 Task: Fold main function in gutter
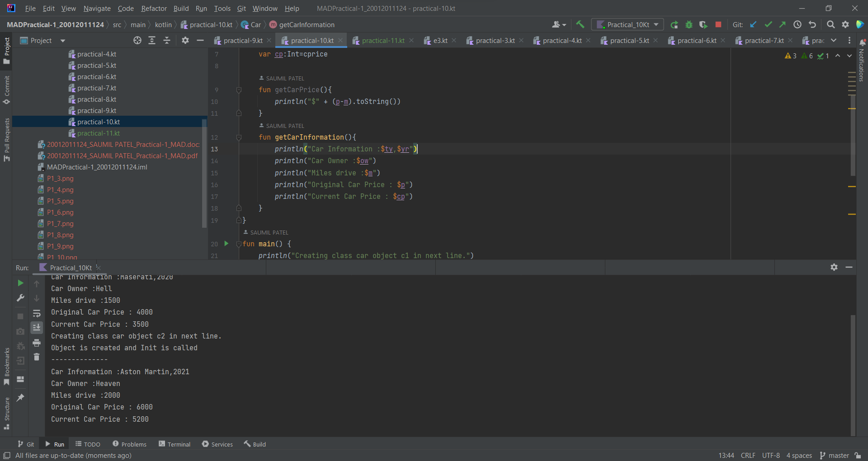click(x=239, y=244)
